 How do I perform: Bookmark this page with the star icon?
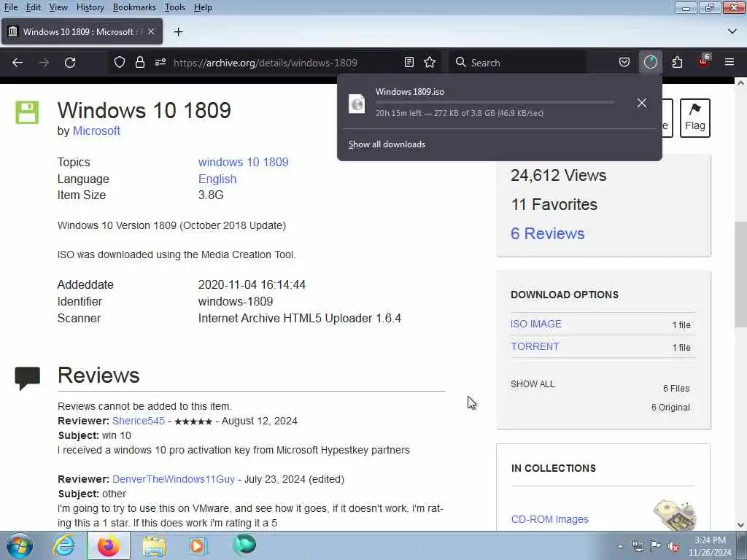430,63
